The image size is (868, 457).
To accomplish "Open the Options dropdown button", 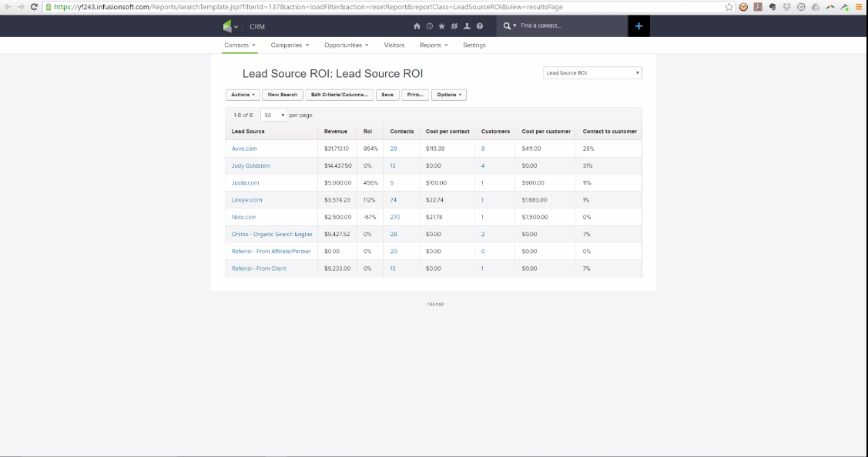I will point(449,95).
